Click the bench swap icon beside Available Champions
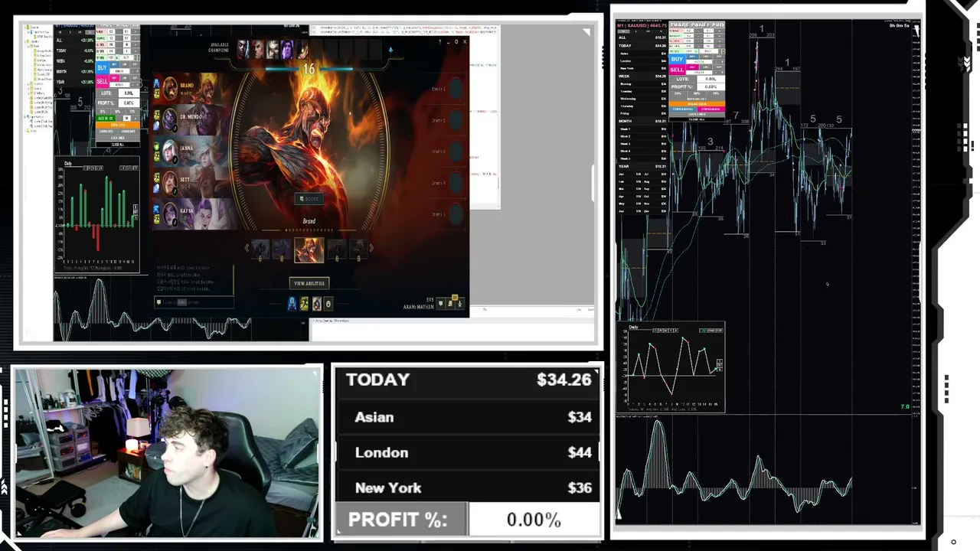The image size is (980, 551). (390, 50)
